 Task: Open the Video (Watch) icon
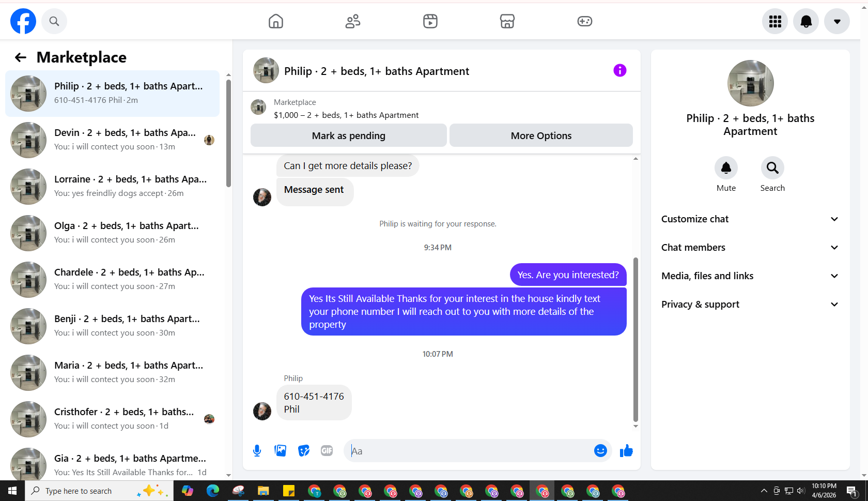(430, 21)
